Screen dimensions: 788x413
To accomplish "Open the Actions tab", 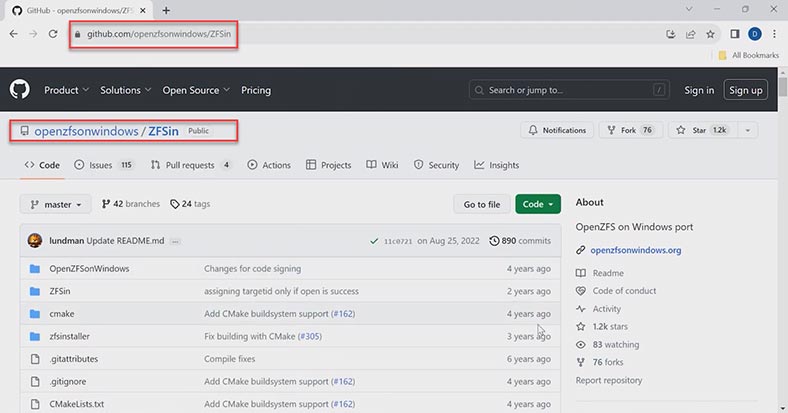I will (x=269, y=165).
